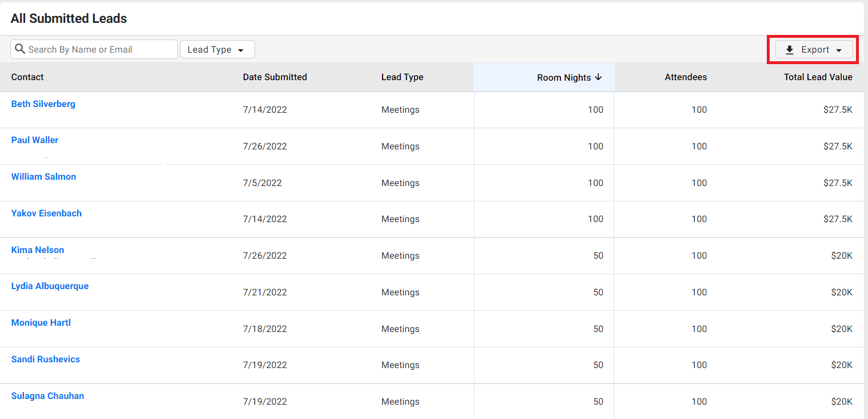The height and width of the screenshot is (419, 868).
Task: Click the search magnifier icon
Action: click(x=20, y=49)
